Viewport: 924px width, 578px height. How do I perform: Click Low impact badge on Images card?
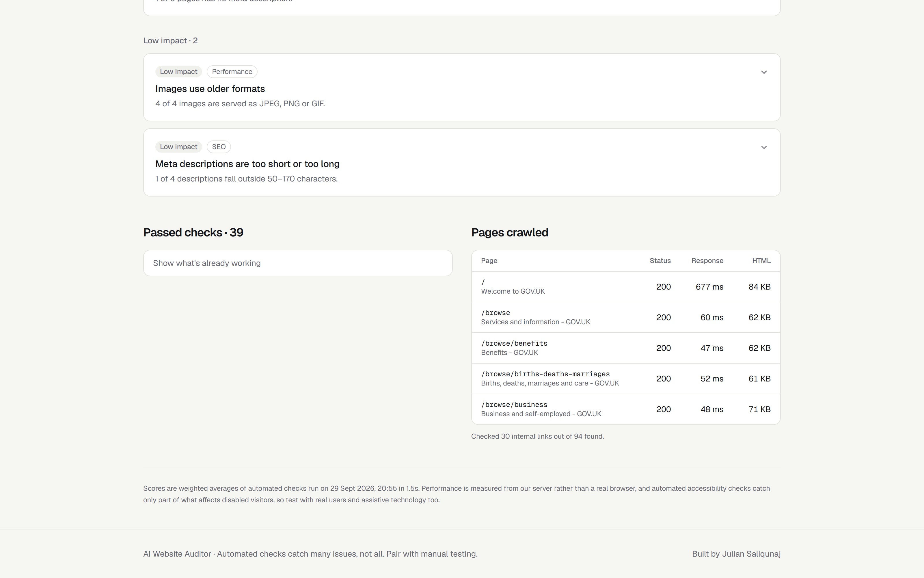point(179,71)
